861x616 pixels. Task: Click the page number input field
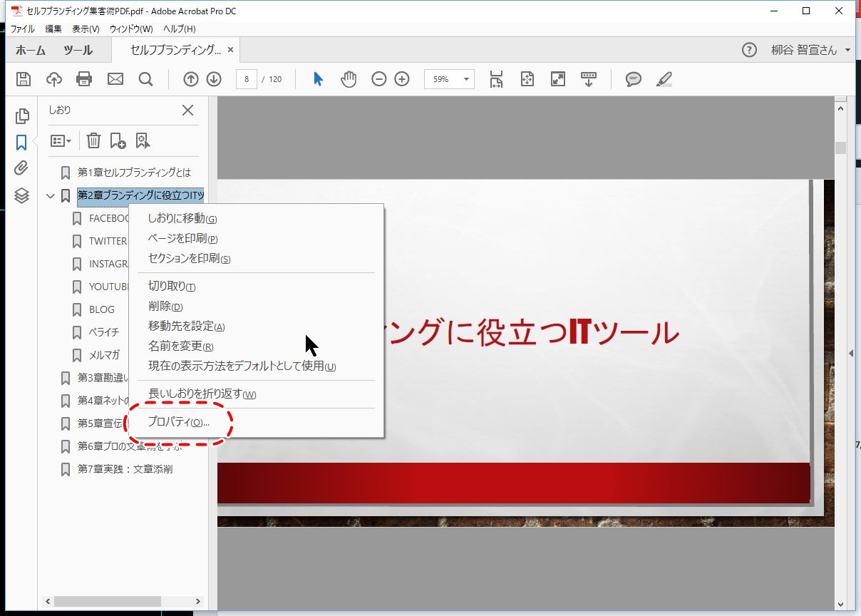coord(247,79)
